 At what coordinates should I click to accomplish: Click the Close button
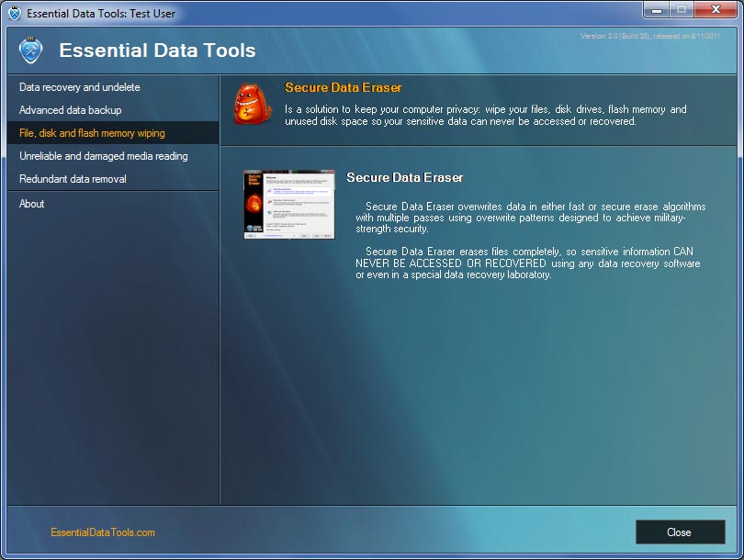pos(680,532)
